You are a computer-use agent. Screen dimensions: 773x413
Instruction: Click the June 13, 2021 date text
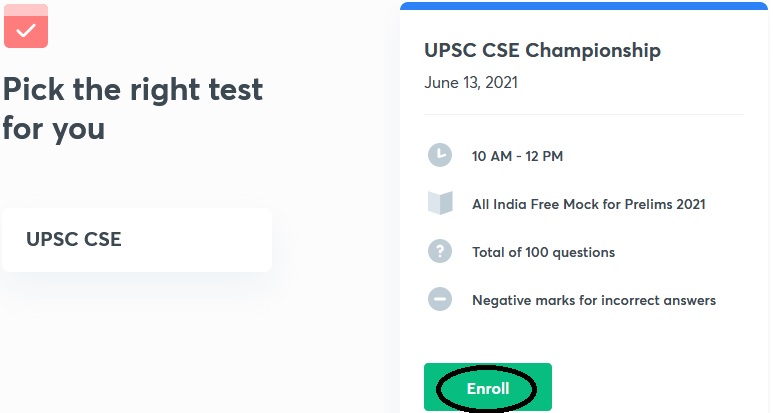(x=471, y=82)
